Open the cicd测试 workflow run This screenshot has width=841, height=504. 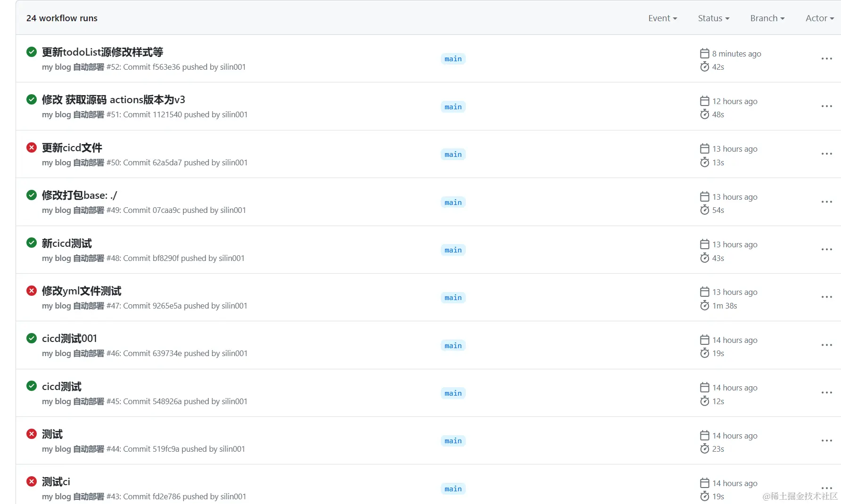click(62, 387)
